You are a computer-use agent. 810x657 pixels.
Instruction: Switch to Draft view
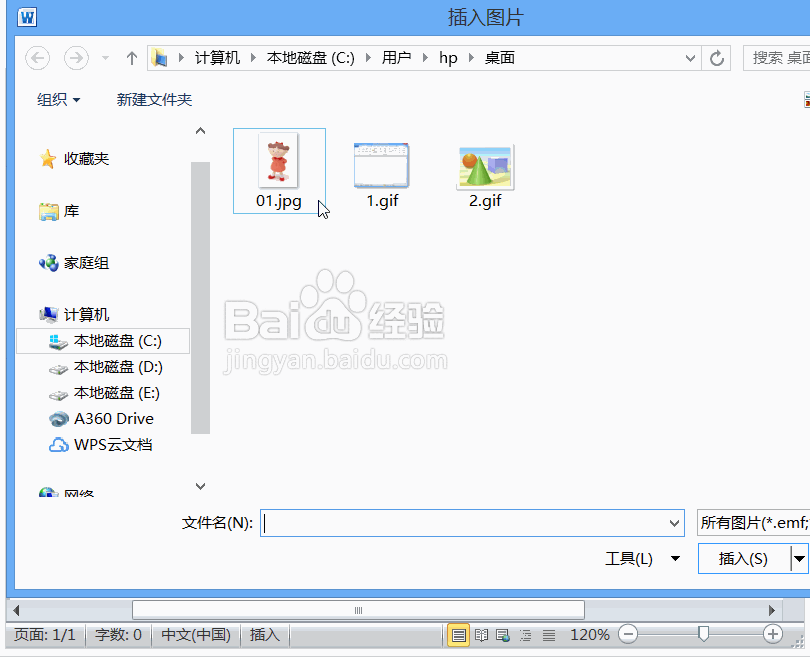pyautogui.click(x=549, y=635)
